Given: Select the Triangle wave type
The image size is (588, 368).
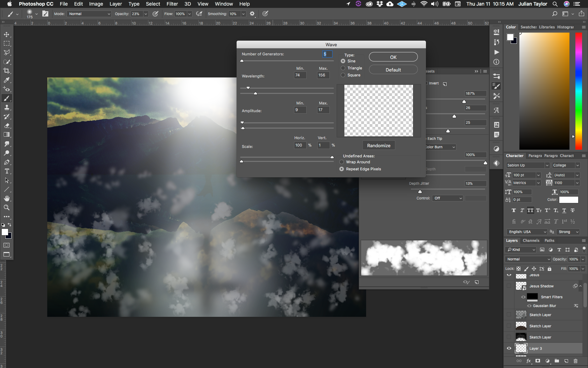Looking at the screenshot, I should click(343, 68).
